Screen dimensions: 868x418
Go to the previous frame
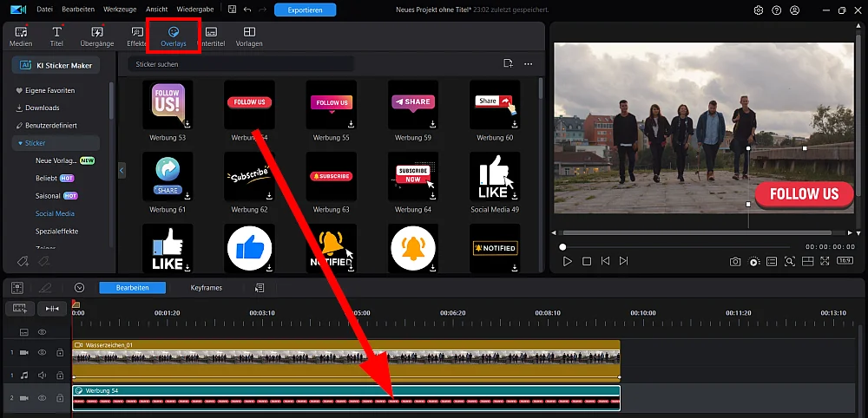coord(606,261)
